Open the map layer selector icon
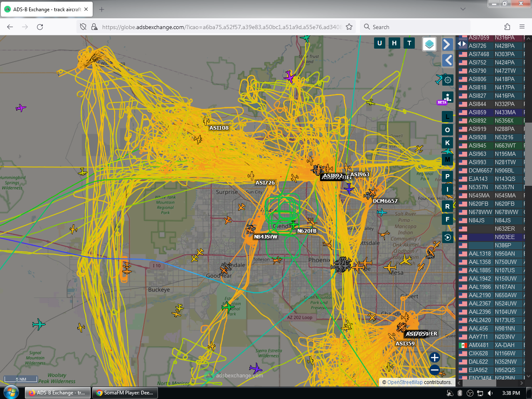The width and height of the screenshot is (532, 399). [x=429, y=44]
